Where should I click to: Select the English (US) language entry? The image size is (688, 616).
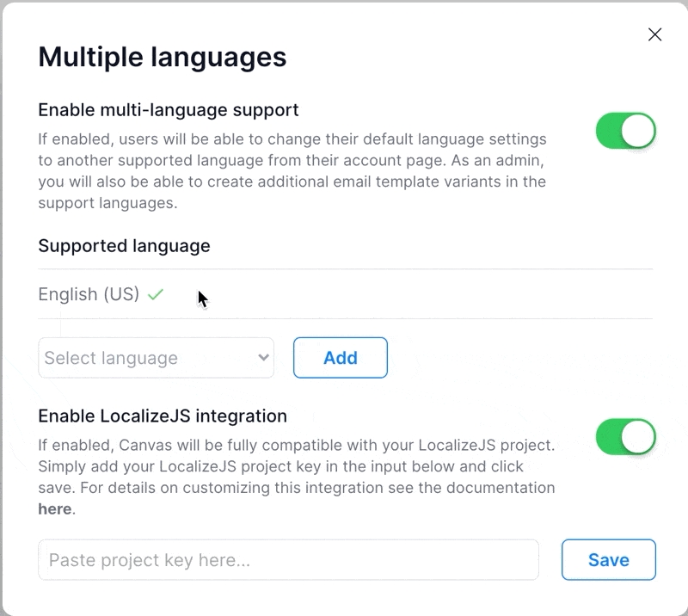[x=89, y=294]
